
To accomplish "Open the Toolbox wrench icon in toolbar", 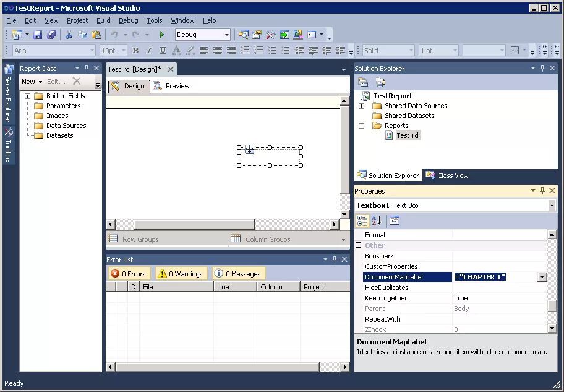I will click(x=270, y=35).
